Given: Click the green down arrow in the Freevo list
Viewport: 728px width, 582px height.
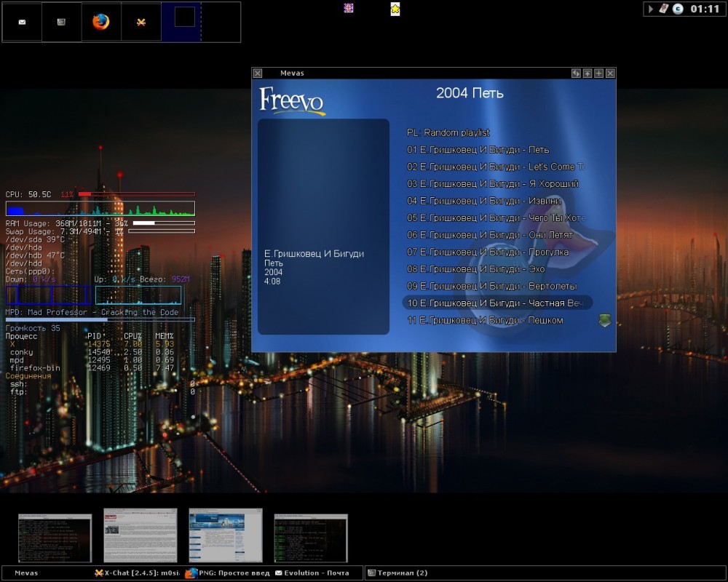Looking at the screenshot, I should coord(604,320).
